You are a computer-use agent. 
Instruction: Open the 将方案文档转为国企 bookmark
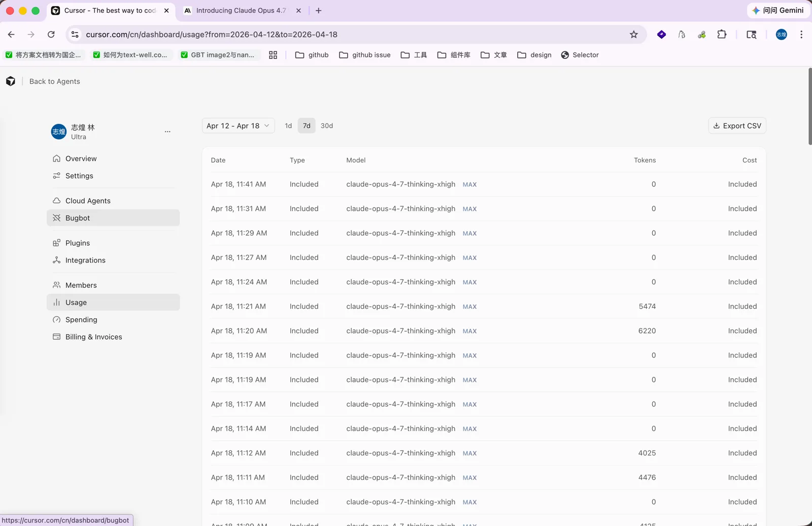coord(43,55)
